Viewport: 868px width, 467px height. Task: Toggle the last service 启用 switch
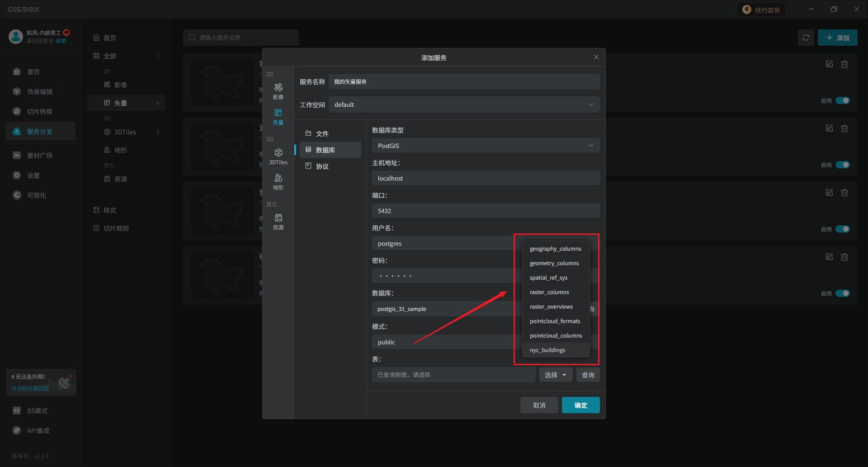tap(842, 293)
